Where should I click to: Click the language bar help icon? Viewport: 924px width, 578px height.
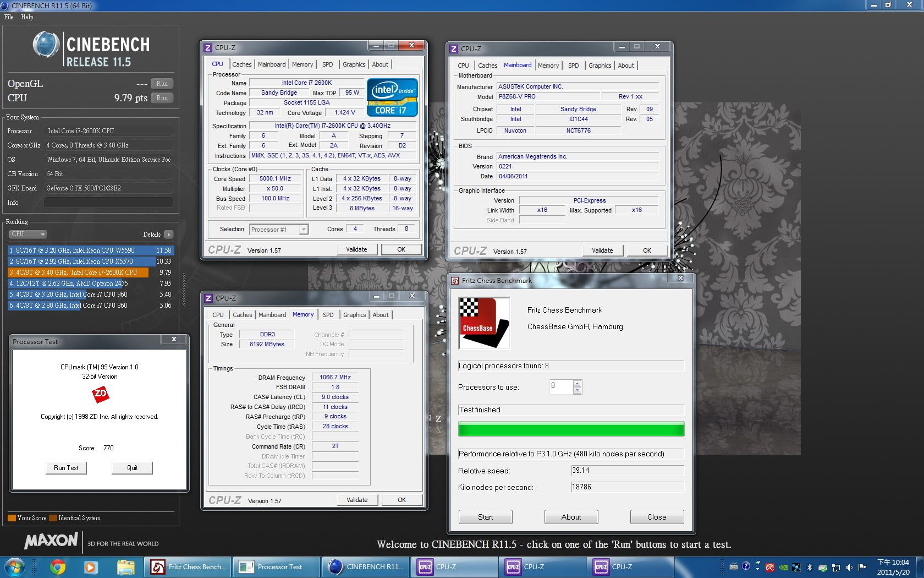pos(746,566)
